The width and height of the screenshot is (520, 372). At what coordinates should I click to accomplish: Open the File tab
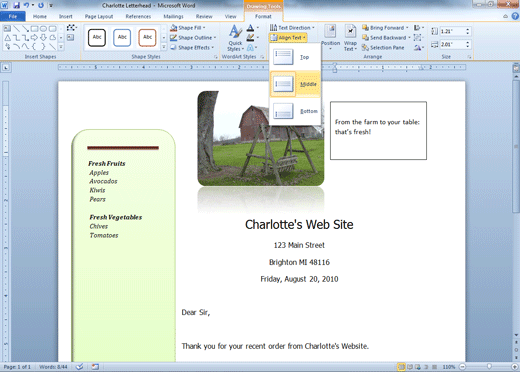click(13, 16)
